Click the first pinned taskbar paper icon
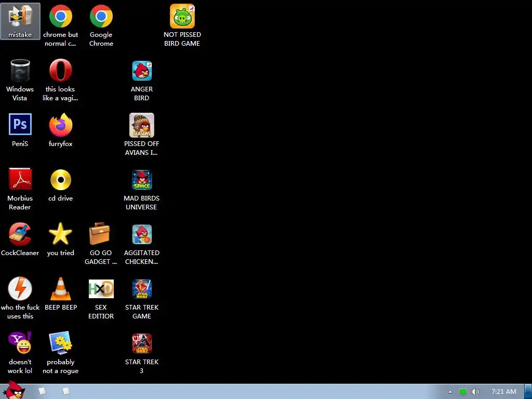Viewport: 532px width, 399px height. [x=42, y=391]
